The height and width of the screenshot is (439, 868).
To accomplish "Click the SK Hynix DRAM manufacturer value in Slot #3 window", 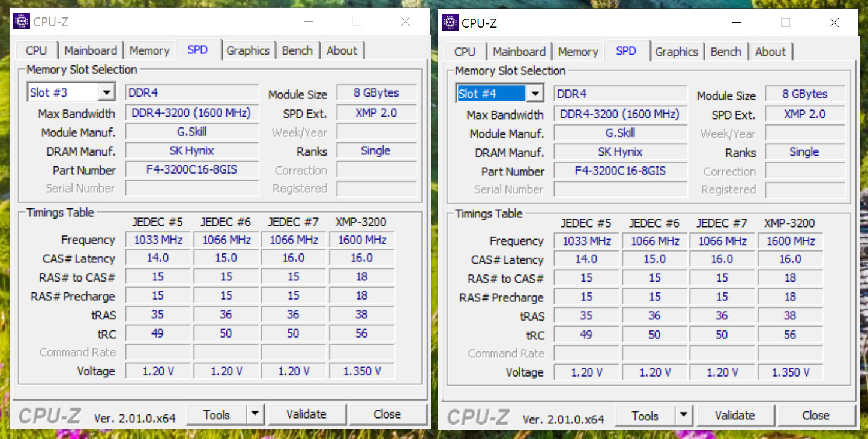I will pos(192,151).
